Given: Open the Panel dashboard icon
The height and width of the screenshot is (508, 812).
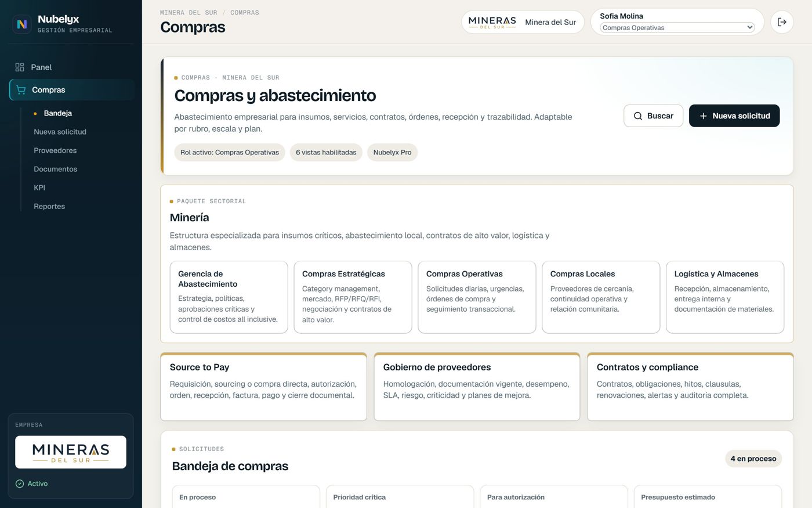Looking at the screenshot, I should pyautogui.click(x=20, y=67).
